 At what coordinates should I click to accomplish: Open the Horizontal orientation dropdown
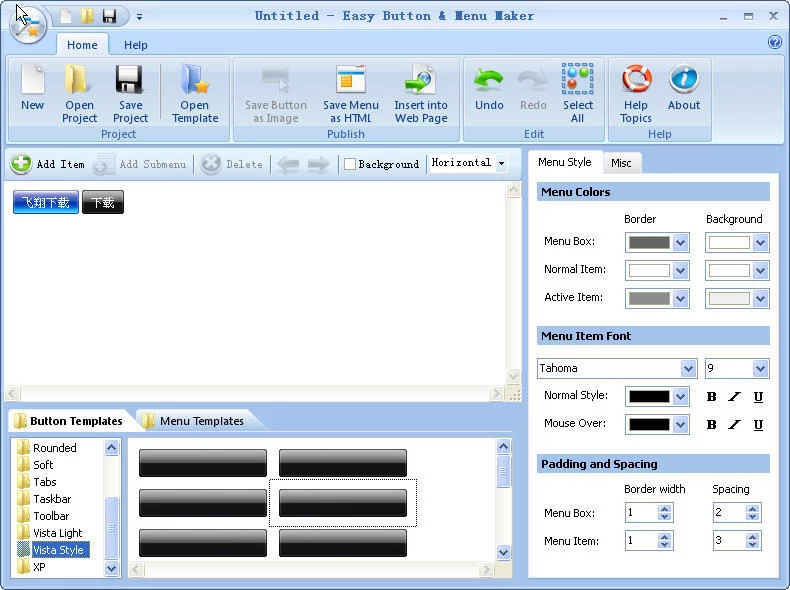[x=501, y=163]
